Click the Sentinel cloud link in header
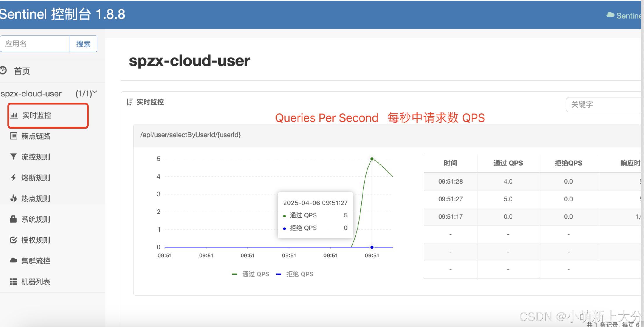The image size is (644, 327). coord(624,15)
